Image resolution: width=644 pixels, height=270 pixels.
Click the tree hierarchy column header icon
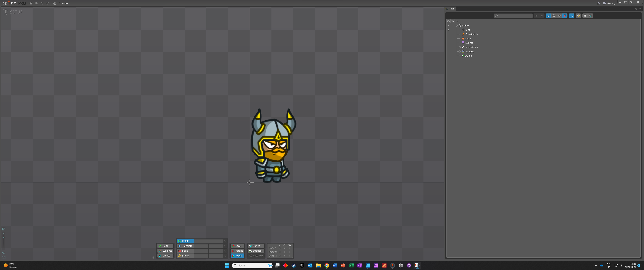pos(457,21)
